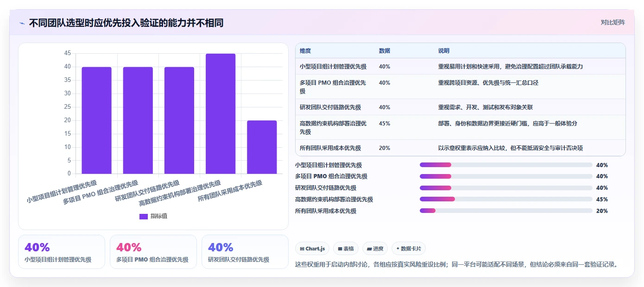Screen dimensions: 644x287
Task: Click the lightning icon beside the page title
Action: 22,23
